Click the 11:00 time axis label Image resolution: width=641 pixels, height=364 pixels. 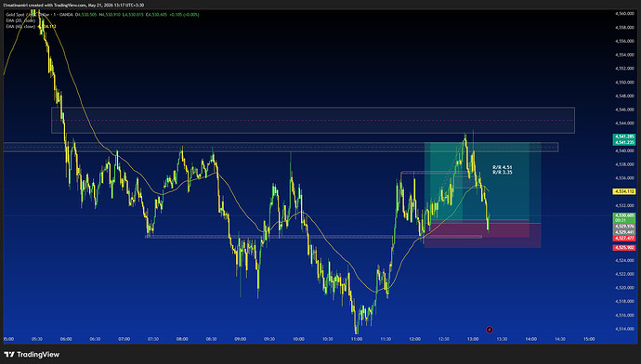[x=357, y=339]
